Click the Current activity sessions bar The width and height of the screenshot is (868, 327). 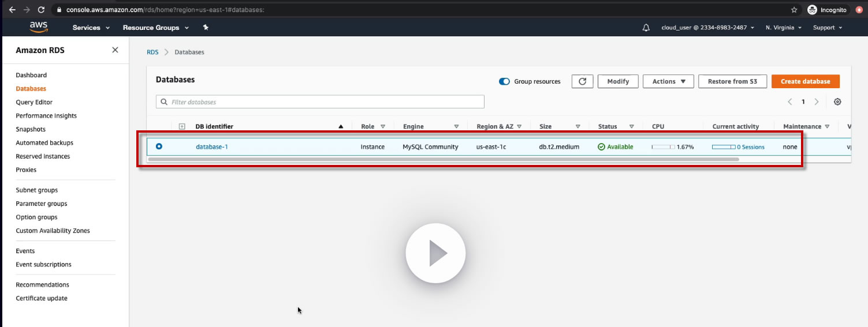click(x=724, y=147)
